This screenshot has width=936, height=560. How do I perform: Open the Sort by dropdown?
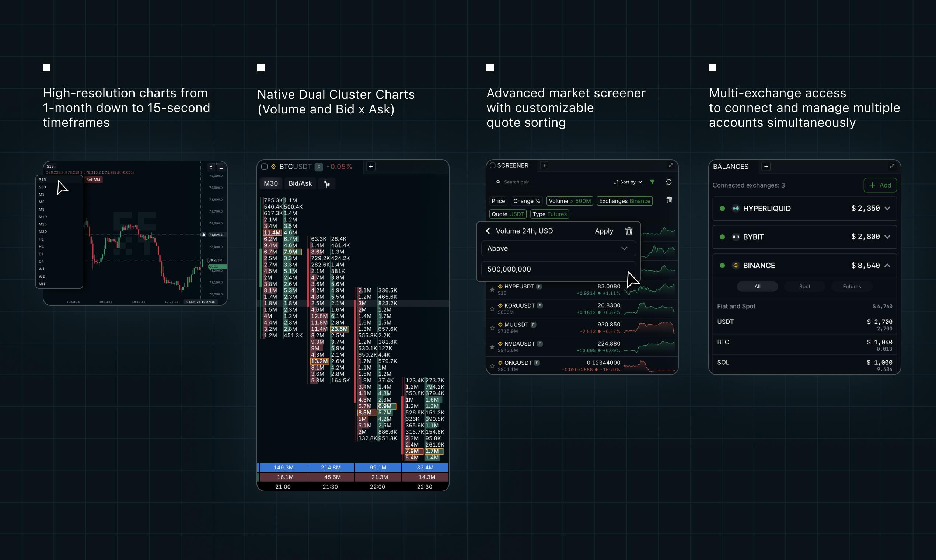pos(628,182)
